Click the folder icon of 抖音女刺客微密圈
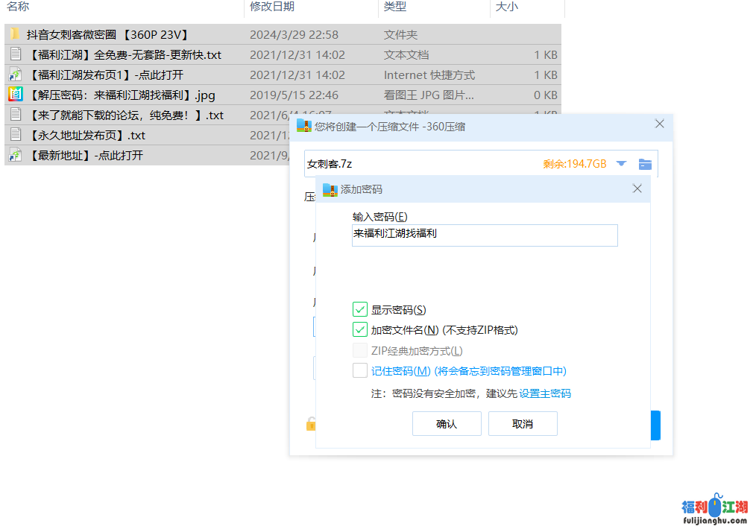 click(x=15, y=34)
